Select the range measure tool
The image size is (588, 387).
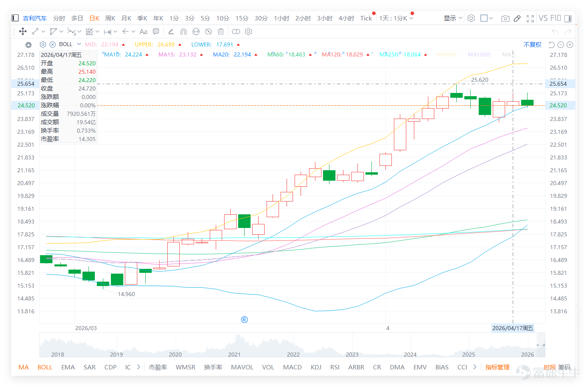click(107, 32)
